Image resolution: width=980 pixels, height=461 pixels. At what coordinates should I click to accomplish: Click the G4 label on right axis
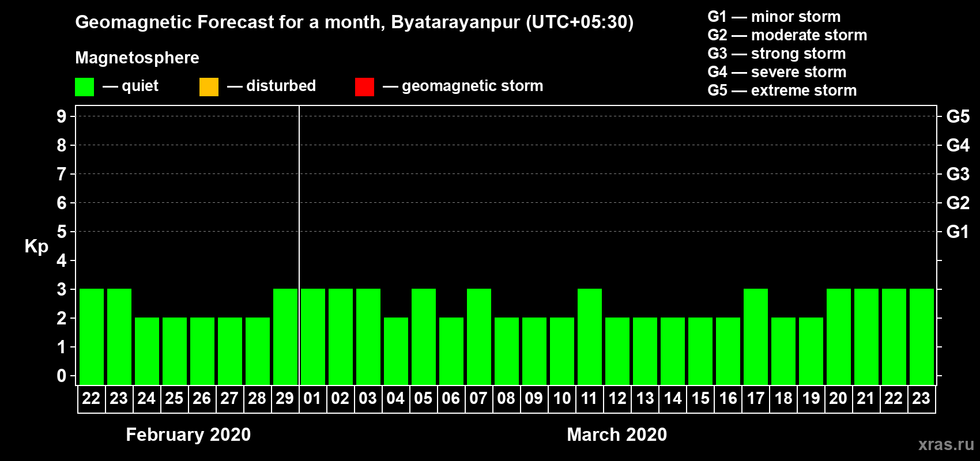pos(958,145)
